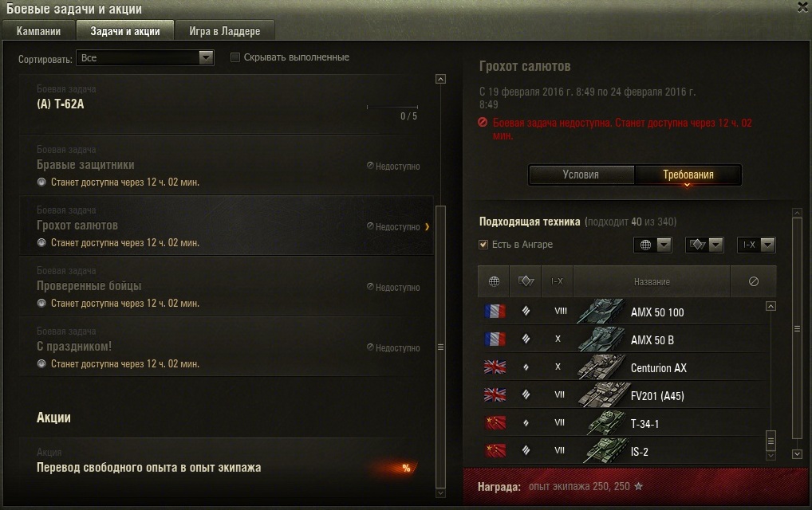This screenshot has width=812, height=510.
Task: Click the unavailable-status column header icon
Action: tap(754, 281)
